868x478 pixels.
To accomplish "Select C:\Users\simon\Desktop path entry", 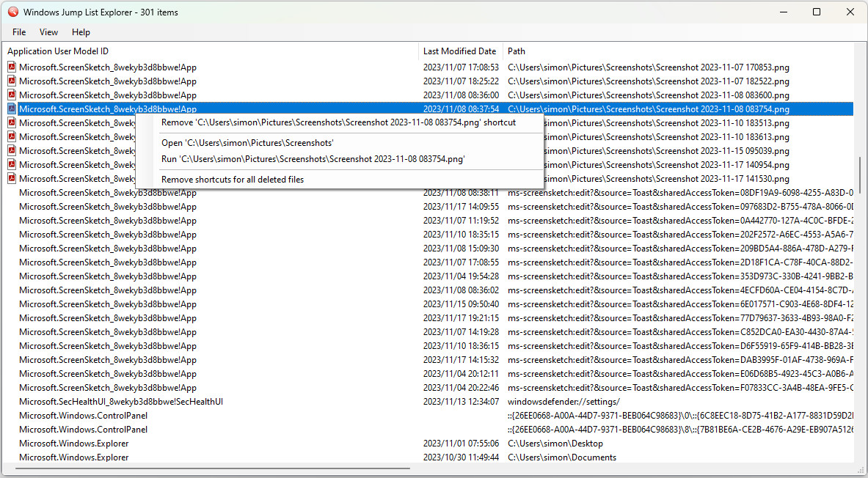I will 555,444.
